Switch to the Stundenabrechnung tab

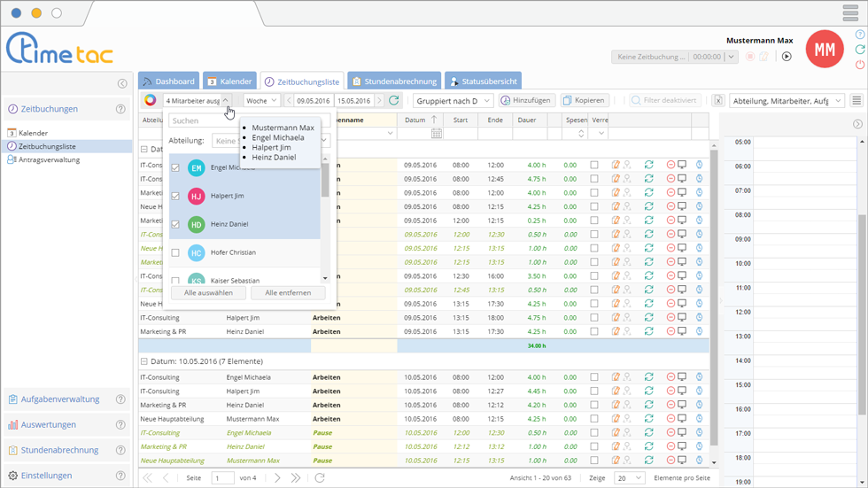pyautogui.click(x=396, y=81)
